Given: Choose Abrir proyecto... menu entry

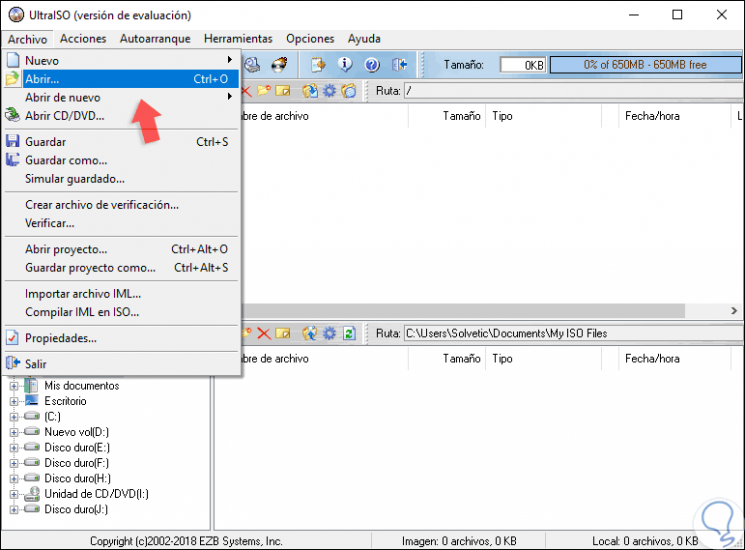Looking at the screenshot, I should click(x=122, y=249).
